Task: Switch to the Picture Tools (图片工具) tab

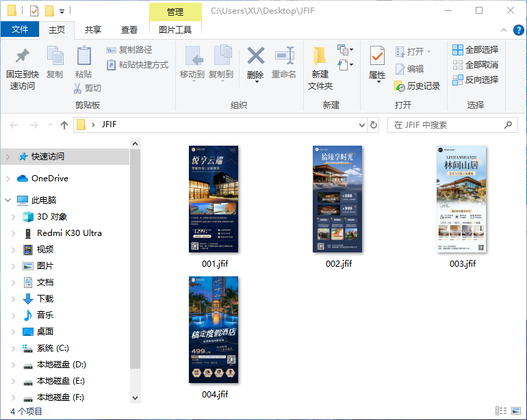Action: (175, 29)
